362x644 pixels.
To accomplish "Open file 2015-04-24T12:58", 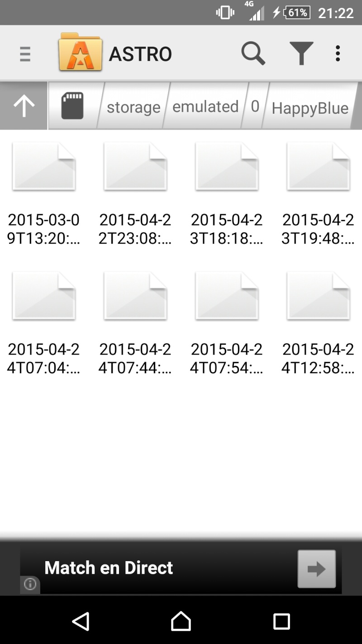I will pos(318,323).
